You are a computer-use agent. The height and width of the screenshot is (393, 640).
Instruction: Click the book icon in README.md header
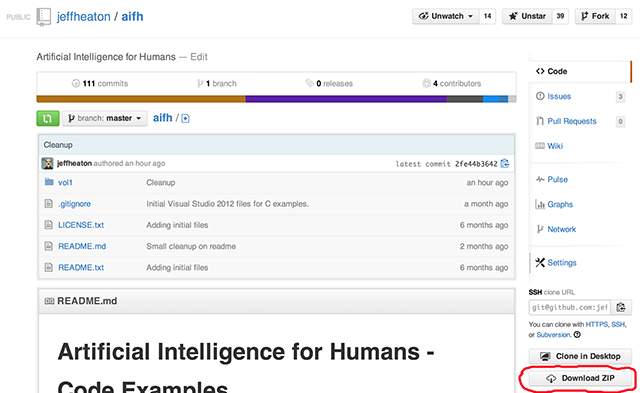point(49,301)
